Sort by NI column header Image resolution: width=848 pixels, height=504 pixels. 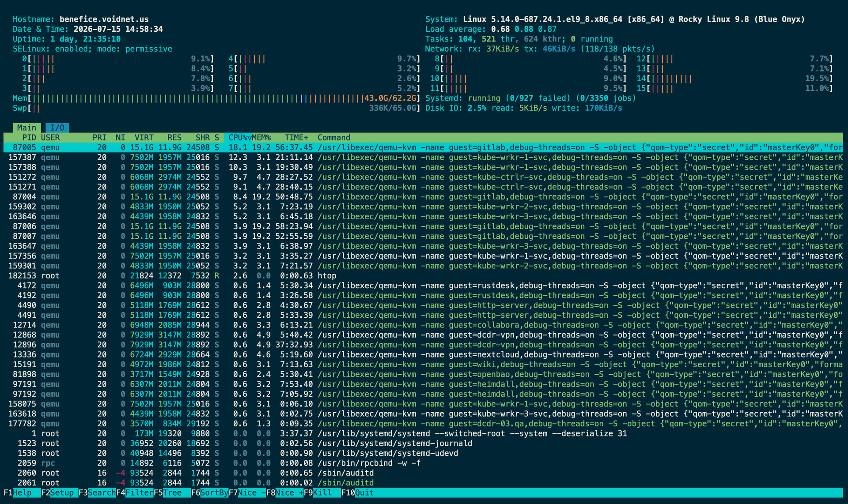(120, 138)
